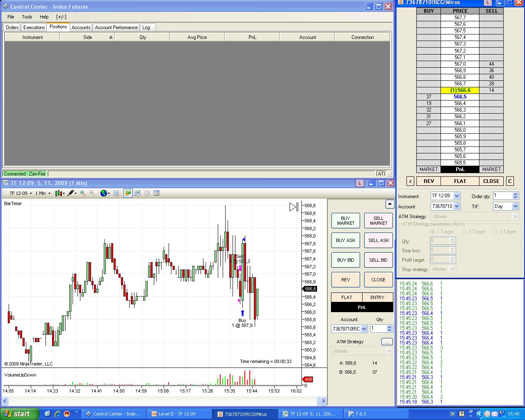This screenshot has height=420, width=525.
Task: Open the Tools menu
Action: pyautogui.click(x=27, y=17)
